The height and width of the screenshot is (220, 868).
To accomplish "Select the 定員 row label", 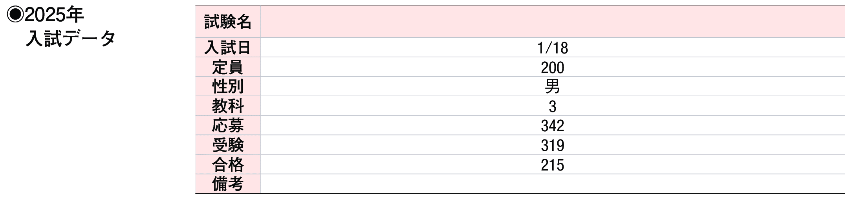I will tap(228, 67).
